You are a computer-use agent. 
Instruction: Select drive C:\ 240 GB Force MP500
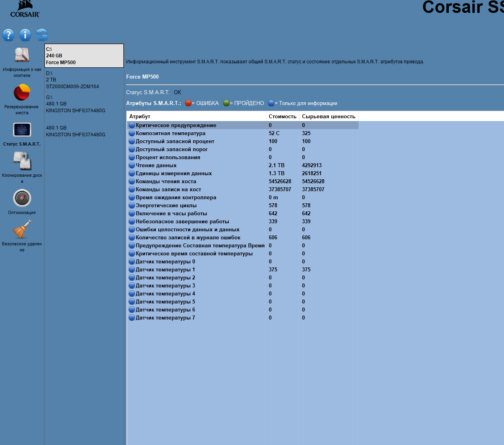click(84, 56)
